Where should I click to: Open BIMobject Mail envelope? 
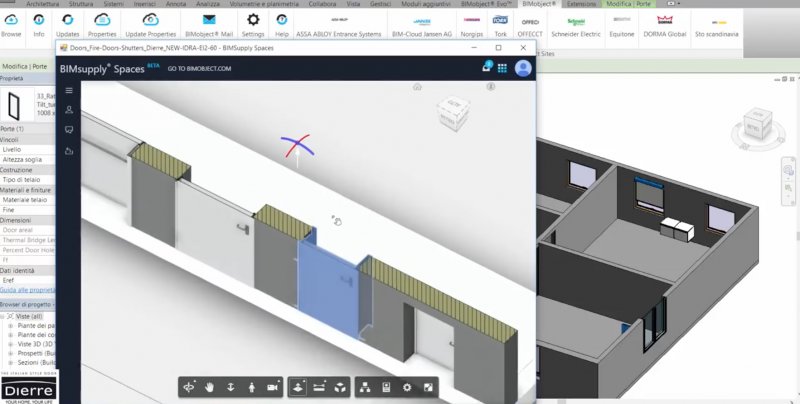209,24
